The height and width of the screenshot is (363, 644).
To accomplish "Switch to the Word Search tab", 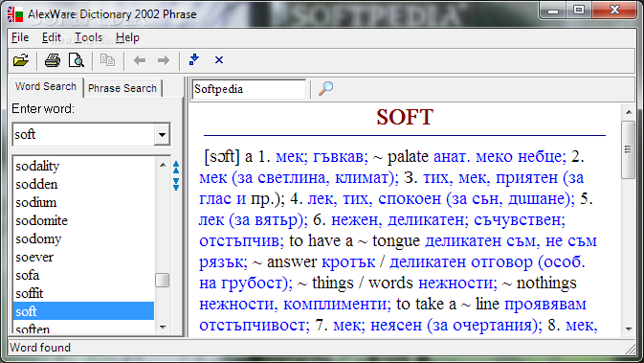I will pyautogui.click(x=46, y=87).
